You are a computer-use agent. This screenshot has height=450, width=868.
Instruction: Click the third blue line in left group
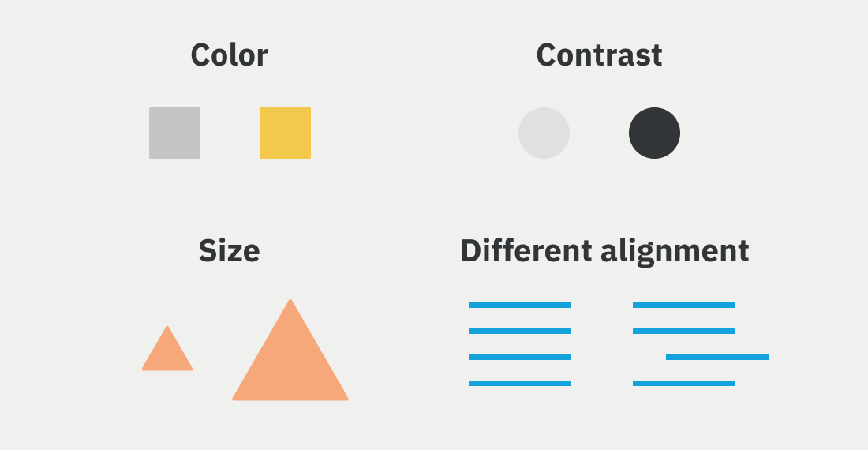pos(520,357)
